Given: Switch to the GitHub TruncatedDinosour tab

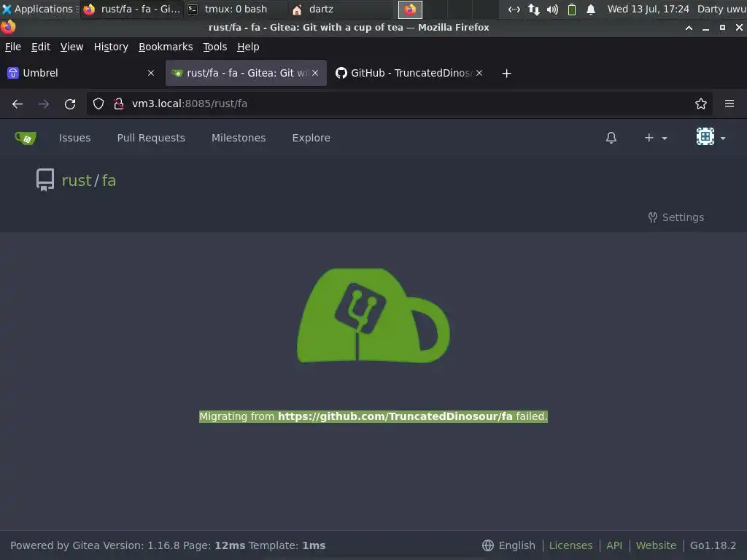Looking at the screenshot, I should 410,73.
